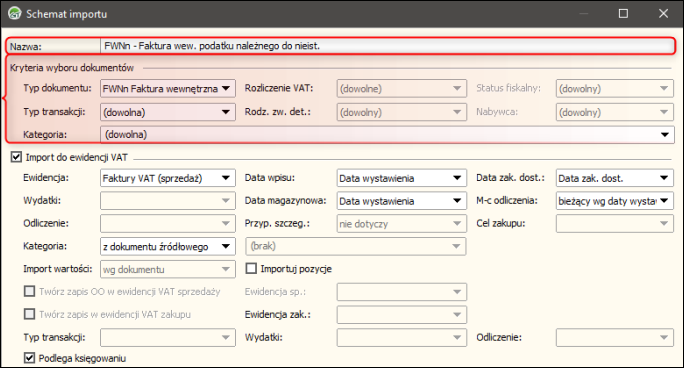The height and width of the screenshot is (368, 684).
Task: Click the application icon in title bar
Action: pyautogui.click(x=15, y=14)
